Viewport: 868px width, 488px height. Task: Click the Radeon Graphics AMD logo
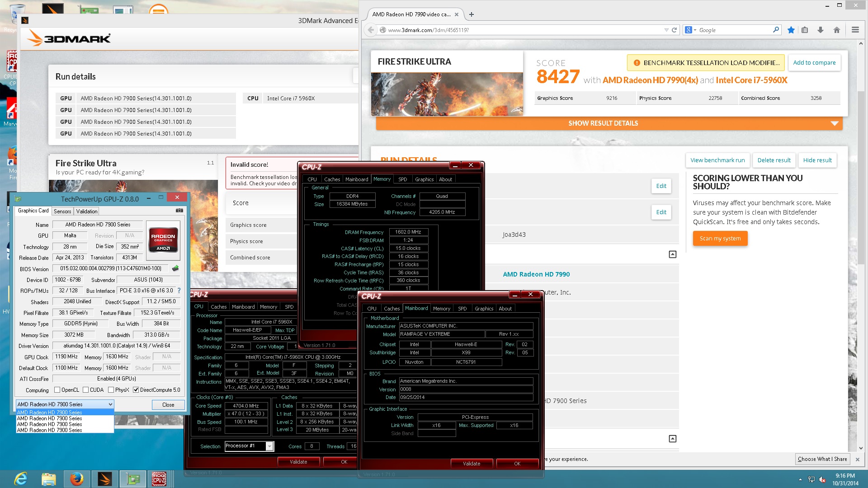point(163,240)
